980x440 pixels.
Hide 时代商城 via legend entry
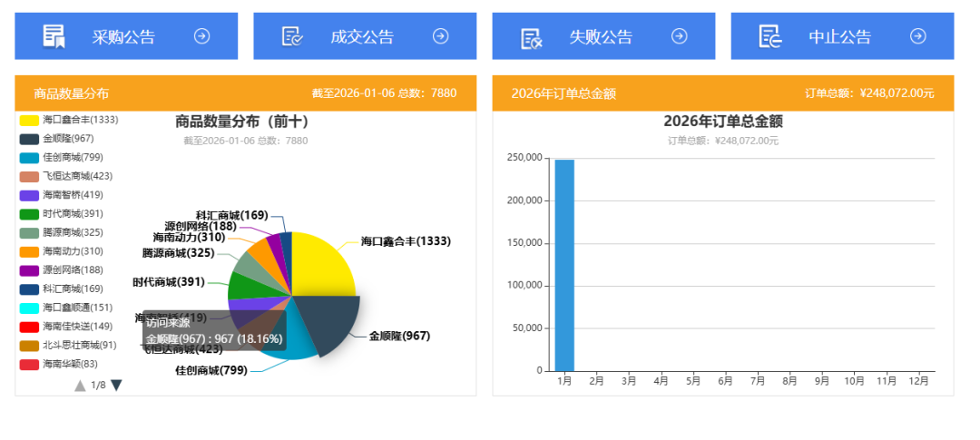point(64,214)
